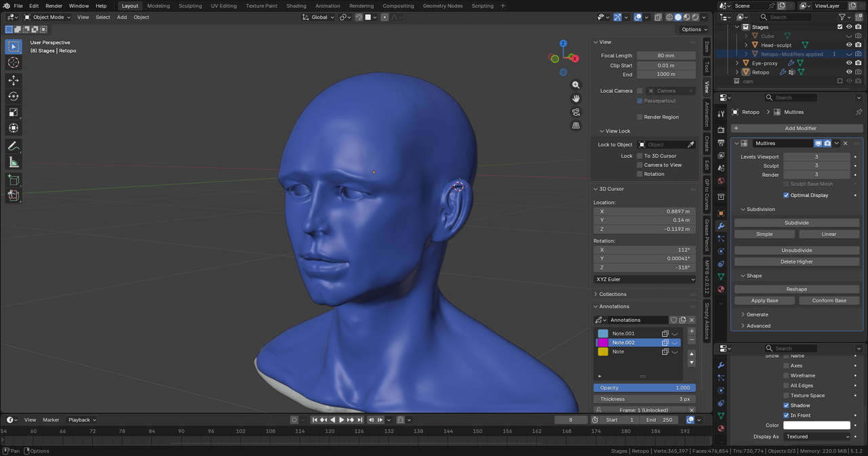Click the Apply Base button
Viewport: 868px width, 456px height.
764,301
